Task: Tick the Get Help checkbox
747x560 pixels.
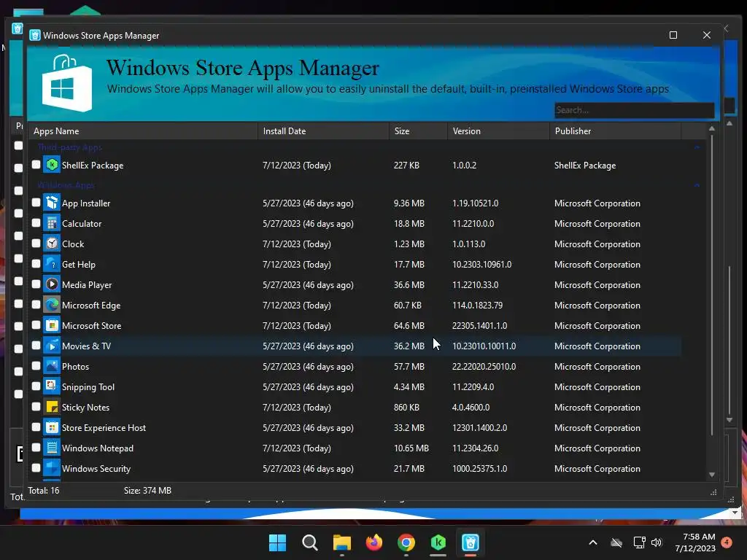Action: (36, 264)
